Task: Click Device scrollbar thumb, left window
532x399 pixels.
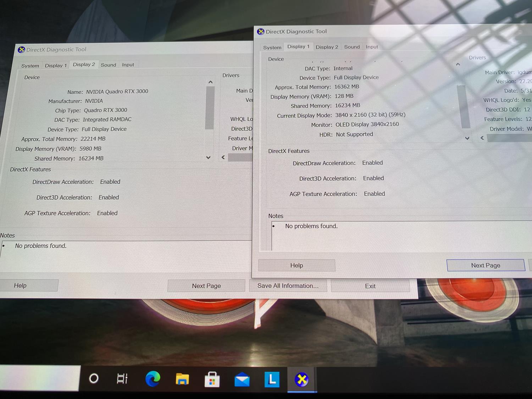Action: [x=210, y=108]
